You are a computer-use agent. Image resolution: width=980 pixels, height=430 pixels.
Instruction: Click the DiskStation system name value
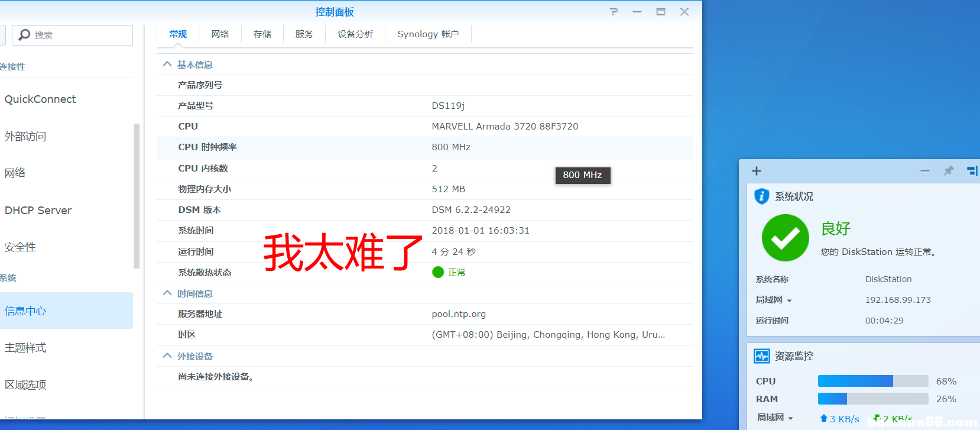(x=888, y=279)
